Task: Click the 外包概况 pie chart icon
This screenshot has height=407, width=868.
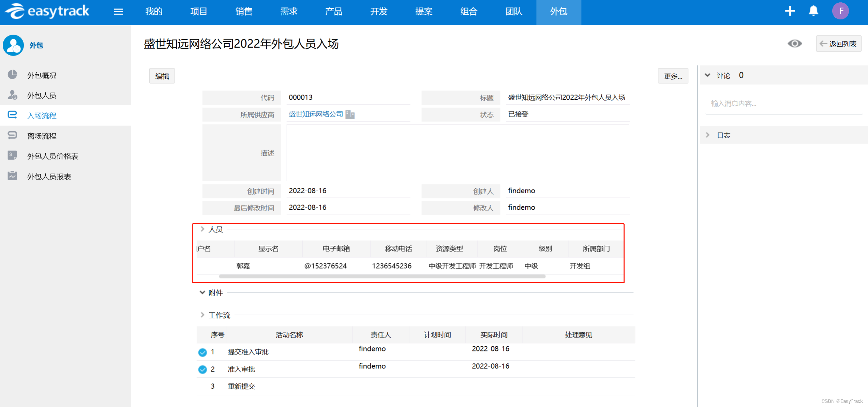Action: pyautogui.click(x=12, y=75)
